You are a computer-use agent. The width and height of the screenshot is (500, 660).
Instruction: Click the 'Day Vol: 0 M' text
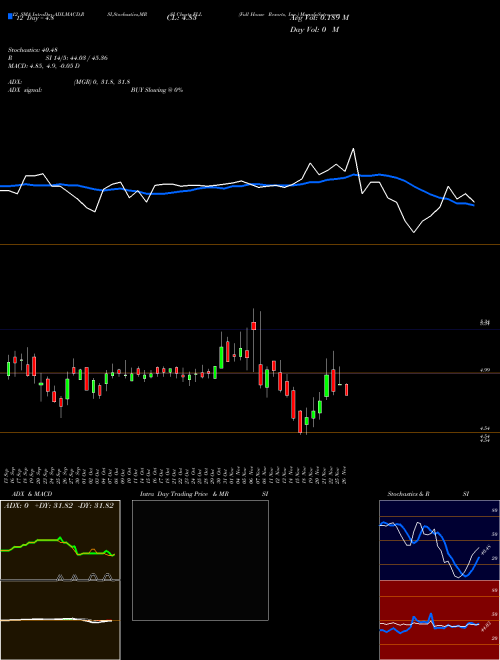coord(314,29)
